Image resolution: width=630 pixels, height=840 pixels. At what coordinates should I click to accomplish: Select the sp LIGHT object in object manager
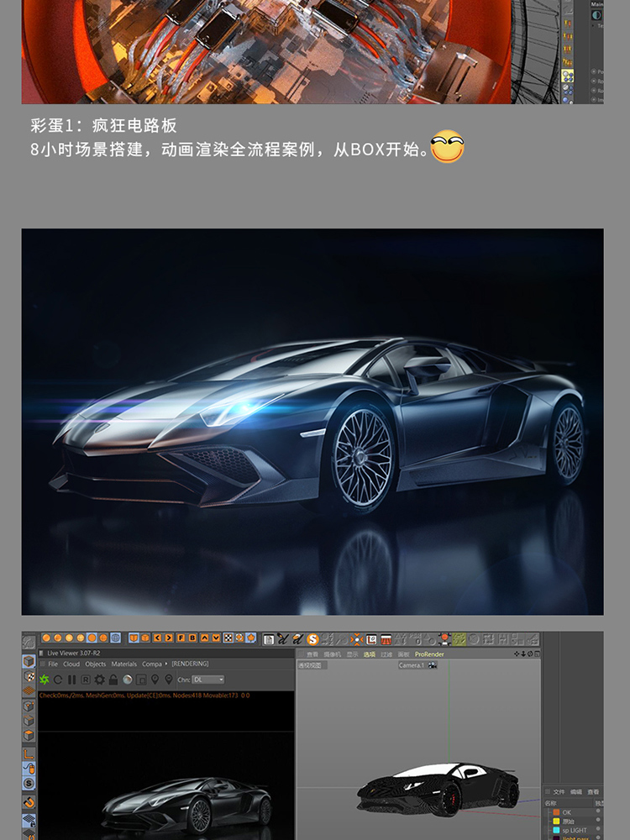[574, 831]
